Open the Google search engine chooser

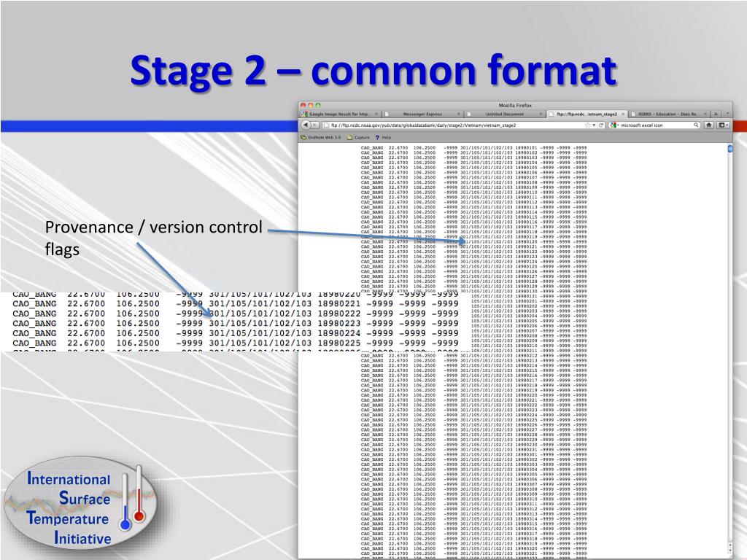[x=614, y=125]
